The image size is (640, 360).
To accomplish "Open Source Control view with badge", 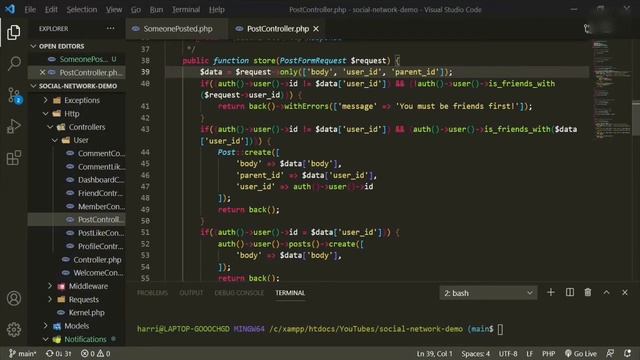I will point(14,95).
